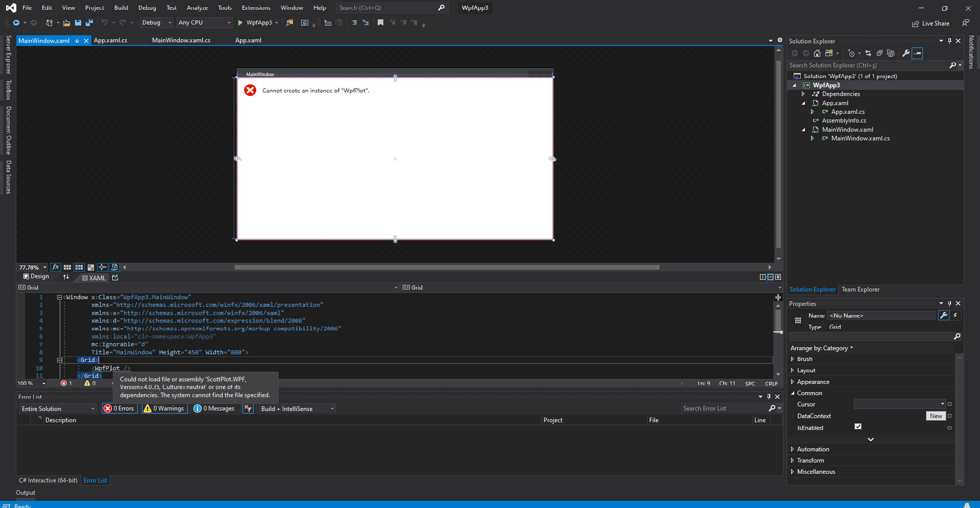Screen dimensions: 980x508
Task: Click the Save All toolbar icon
Action: 89,23
